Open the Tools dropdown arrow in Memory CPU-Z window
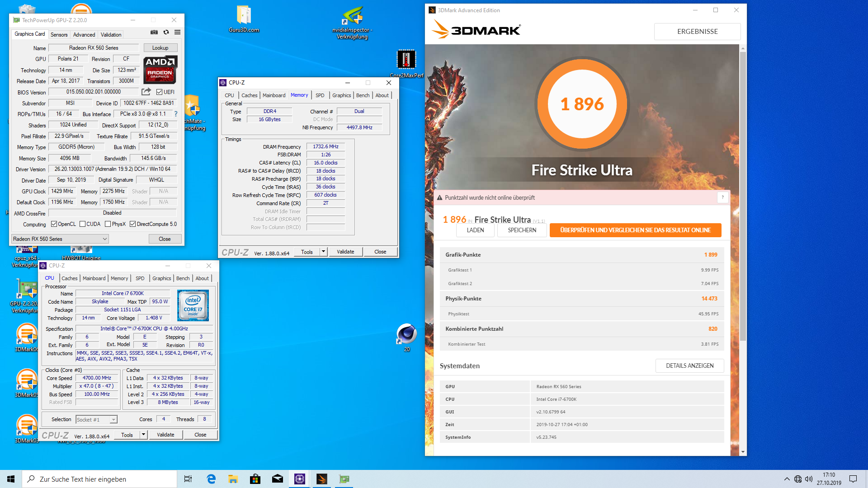Screen dimensions: 868x488 (323, 252)
